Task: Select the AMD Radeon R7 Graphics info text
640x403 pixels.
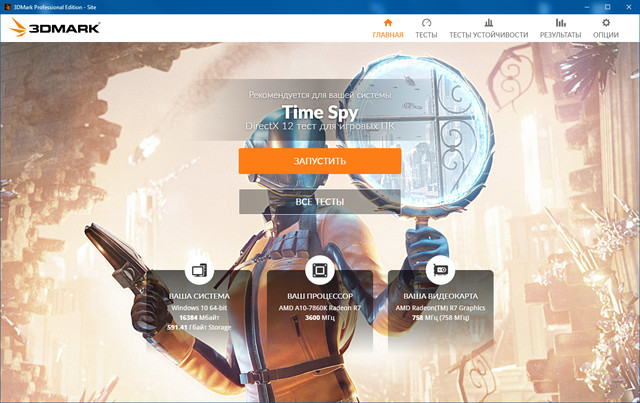Action: coord(440,308)
